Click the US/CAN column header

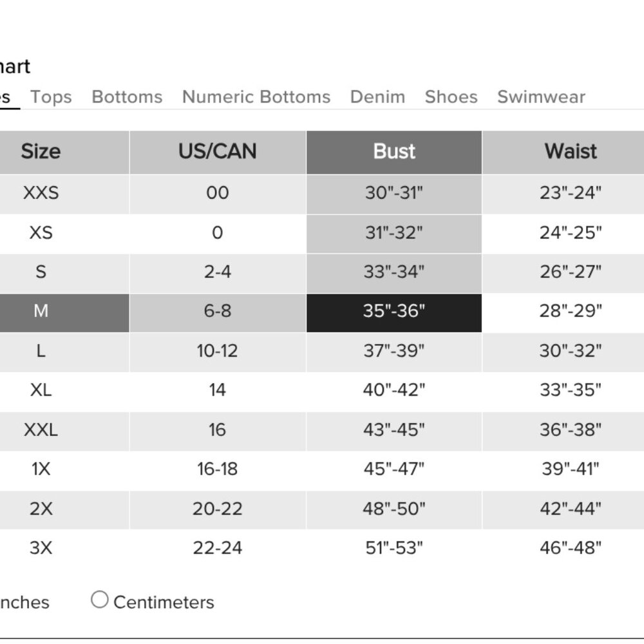(218, 151)
